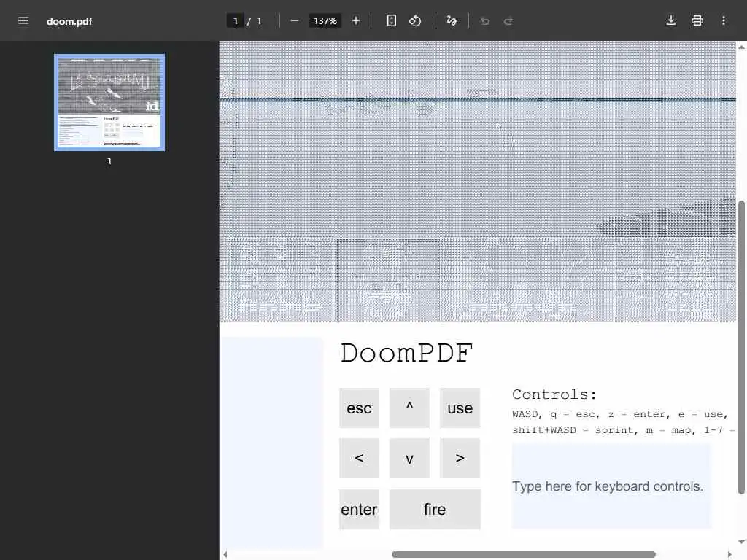Click the down v game button
Screen dimensions: 747x560
pyautogui.click(x=409, y=458)
